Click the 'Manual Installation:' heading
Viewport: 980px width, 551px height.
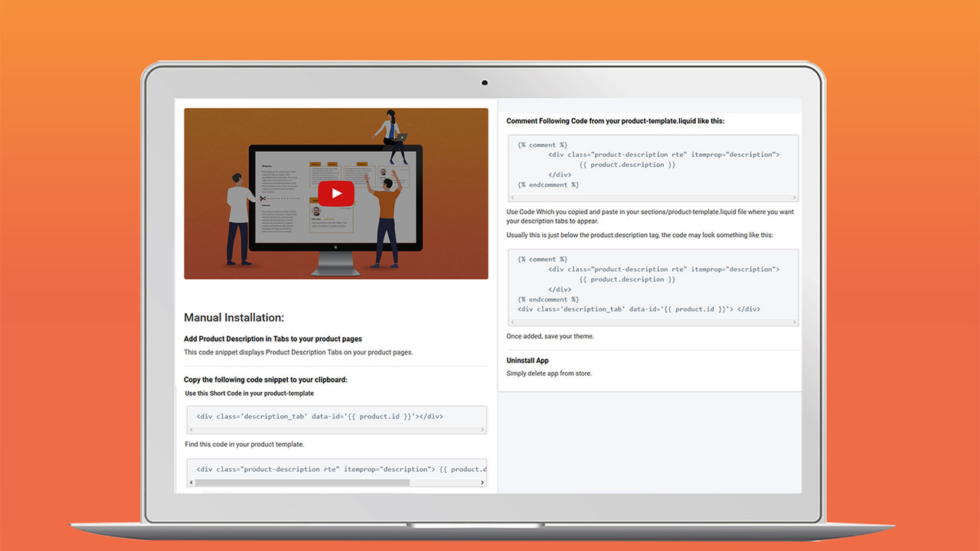(x=234, y=318)
